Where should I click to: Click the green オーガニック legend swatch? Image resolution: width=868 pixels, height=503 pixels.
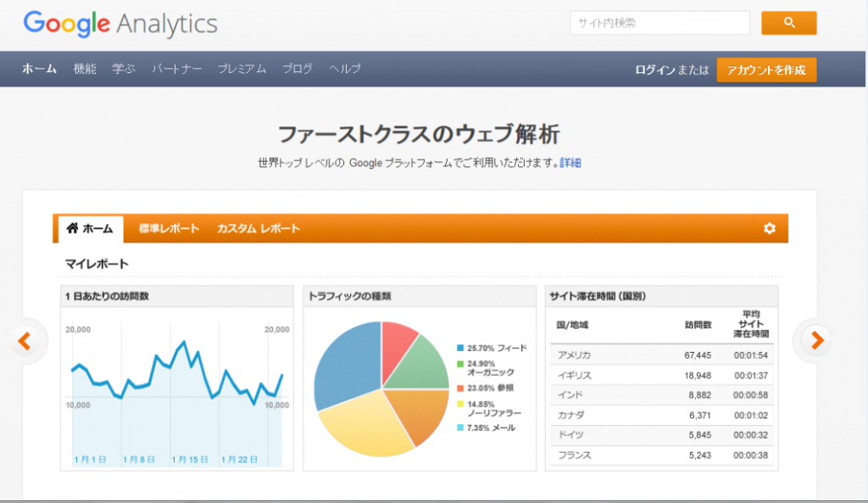point(460,364)
